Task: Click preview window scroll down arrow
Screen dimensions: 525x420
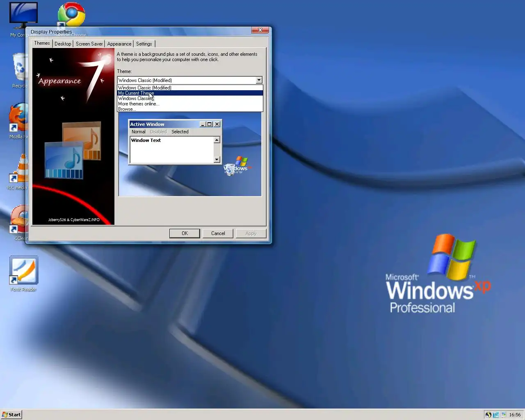Action: [217, 160]
